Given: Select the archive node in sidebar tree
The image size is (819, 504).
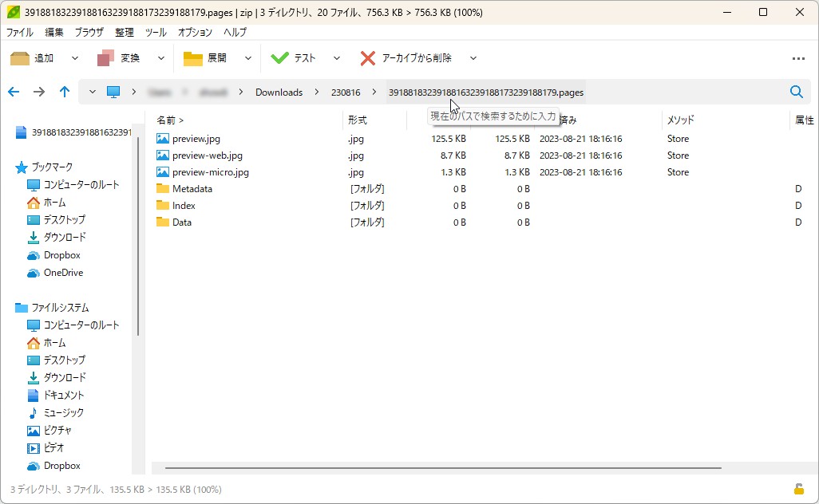Looking at the screenshot, I should pos(73,132).
